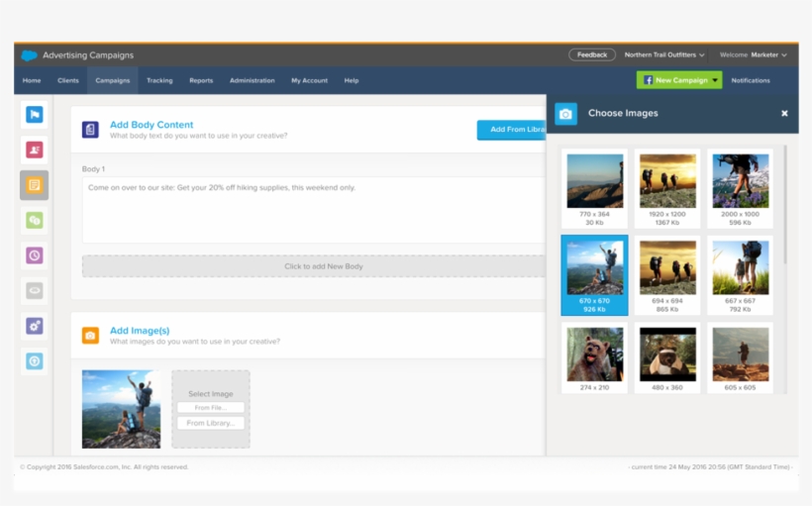Open the purple gears settings sidebar icon
812x506 pixels.
tap(35, 326)
